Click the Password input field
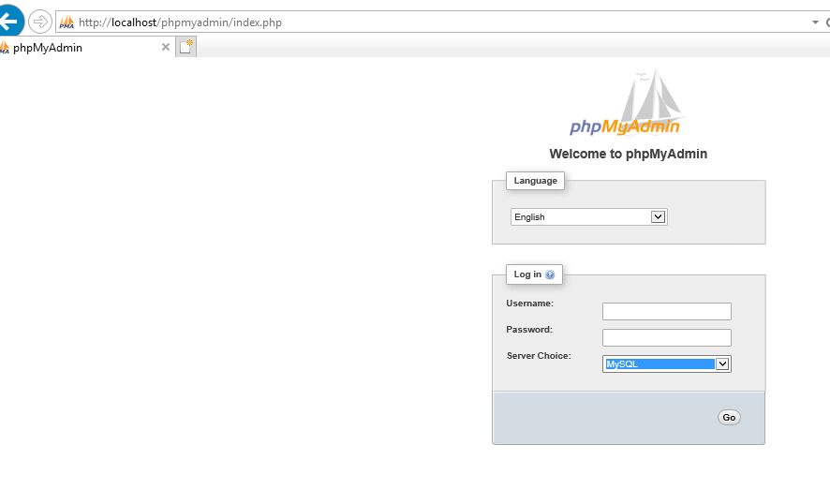The height and width of the screenshot is (504, 830). point(666,338)
